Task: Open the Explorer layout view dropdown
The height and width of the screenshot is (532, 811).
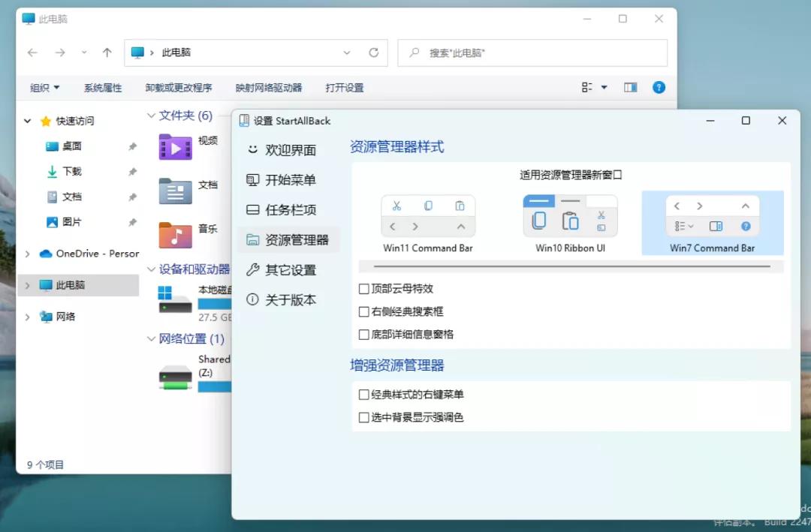Action: [593, 87]
